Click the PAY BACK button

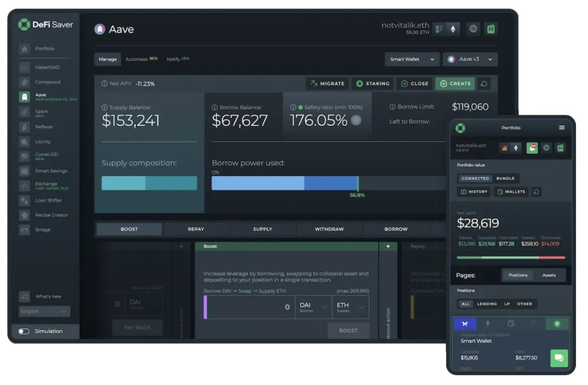(x=137, y=328)
